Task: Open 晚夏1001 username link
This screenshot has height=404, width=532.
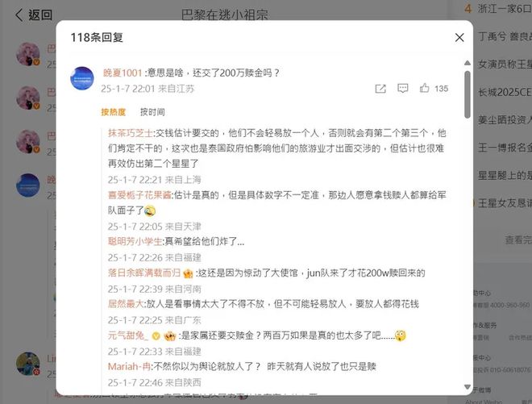Action: coord(123,73)
